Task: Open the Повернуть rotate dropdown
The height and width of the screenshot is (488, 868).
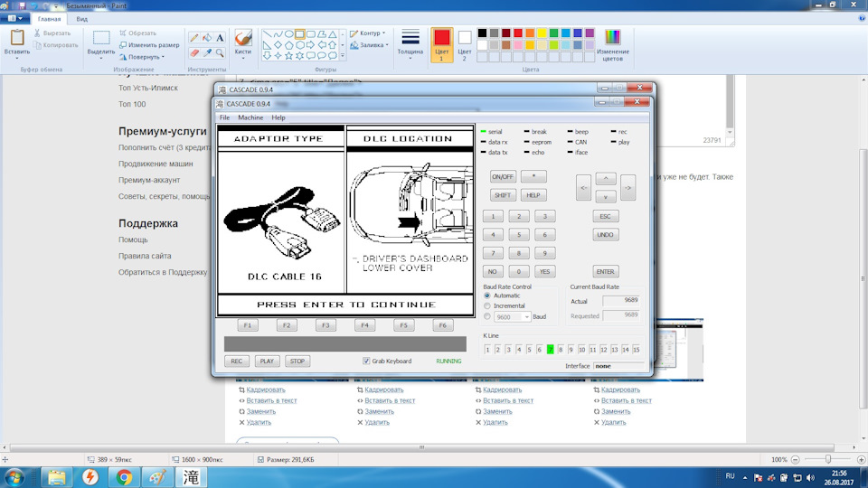Action: click(142, 57)
